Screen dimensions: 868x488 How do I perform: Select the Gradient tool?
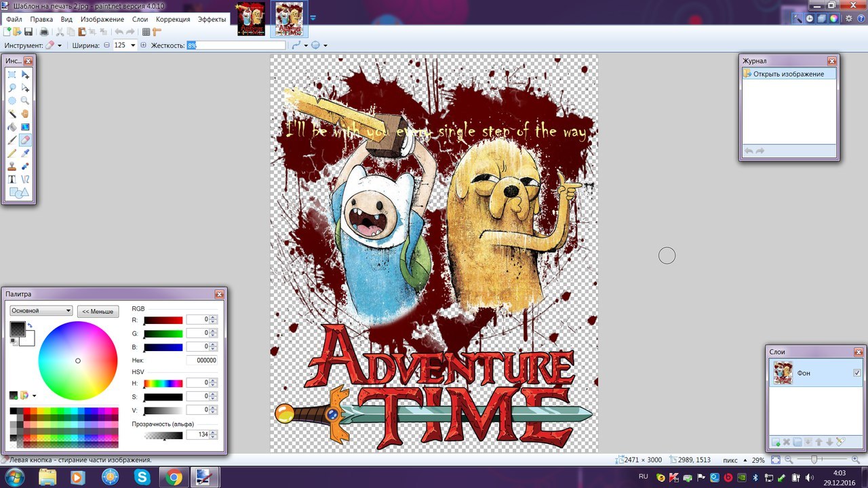pyautogui.click(x=25, y=127)
